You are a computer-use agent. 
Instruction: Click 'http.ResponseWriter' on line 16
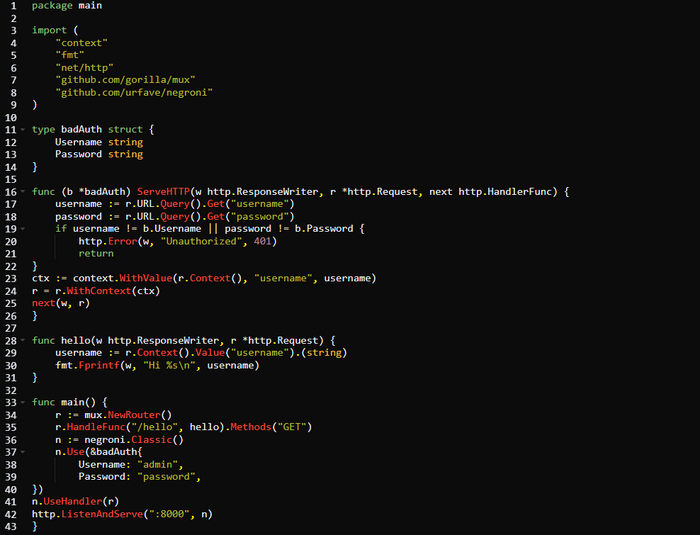point(263,192)
